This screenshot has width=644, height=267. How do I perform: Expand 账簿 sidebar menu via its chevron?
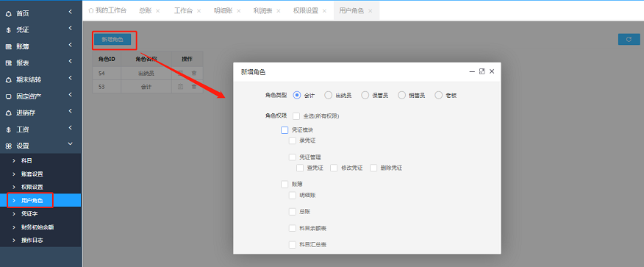point(71,45)
